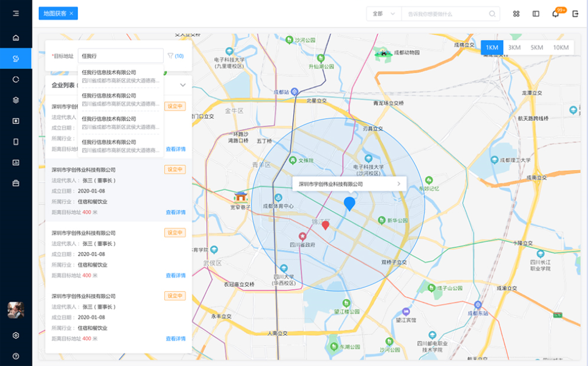
Task: Click the 塔子山公园 park marker
Action: 431,287
